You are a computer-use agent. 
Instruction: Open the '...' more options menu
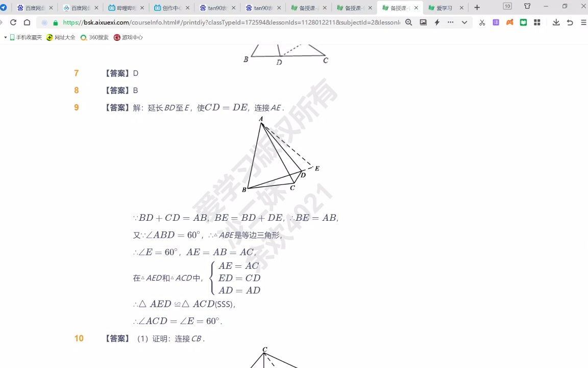[x=450, y=23]
